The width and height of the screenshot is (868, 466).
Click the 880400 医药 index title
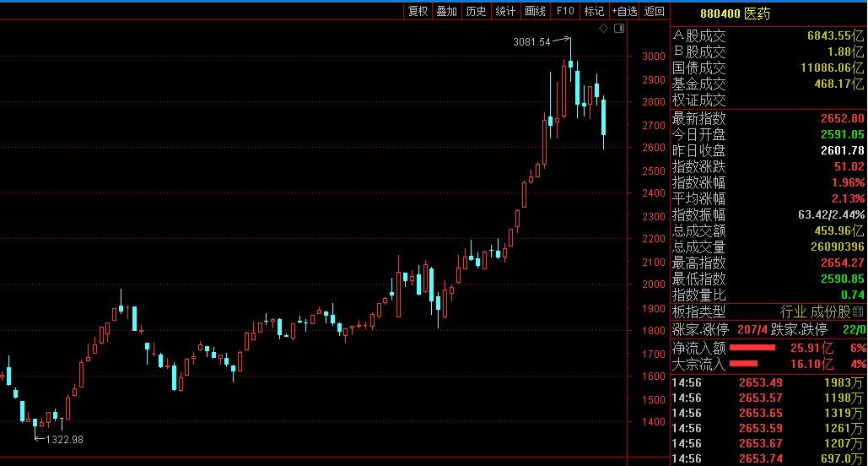pos(735,14)
